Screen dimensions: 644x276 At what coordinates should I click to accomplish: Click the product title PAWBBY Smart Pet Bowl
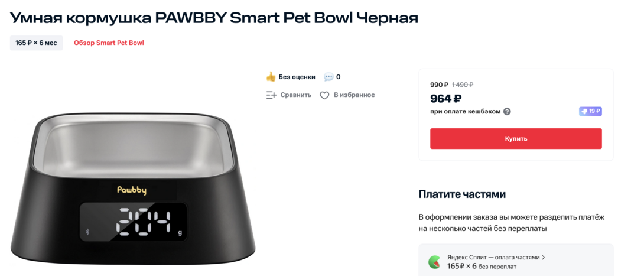coord(214,18)
